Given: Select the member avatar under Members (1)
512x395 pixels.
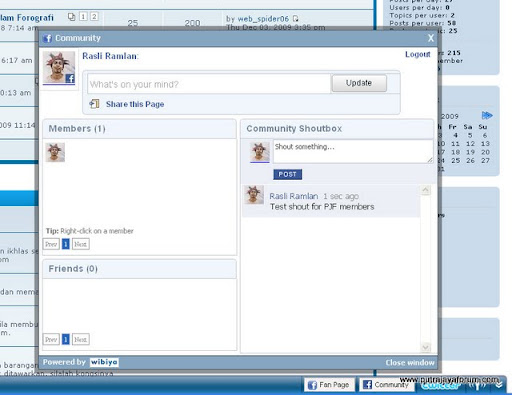Looking at the screenshot, I should point(55,153).
